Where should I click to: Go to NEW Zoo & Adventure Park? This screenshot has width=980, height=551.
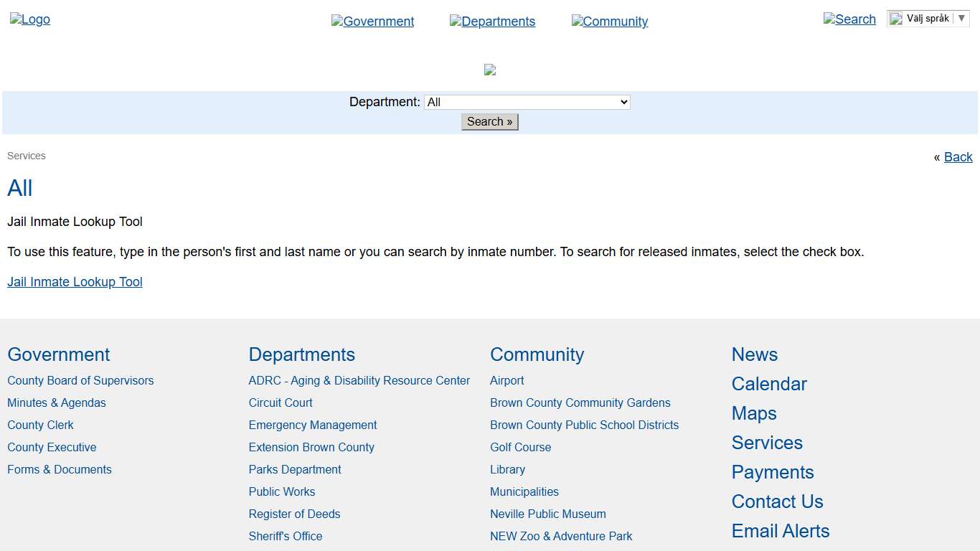(x=561, y=536)
